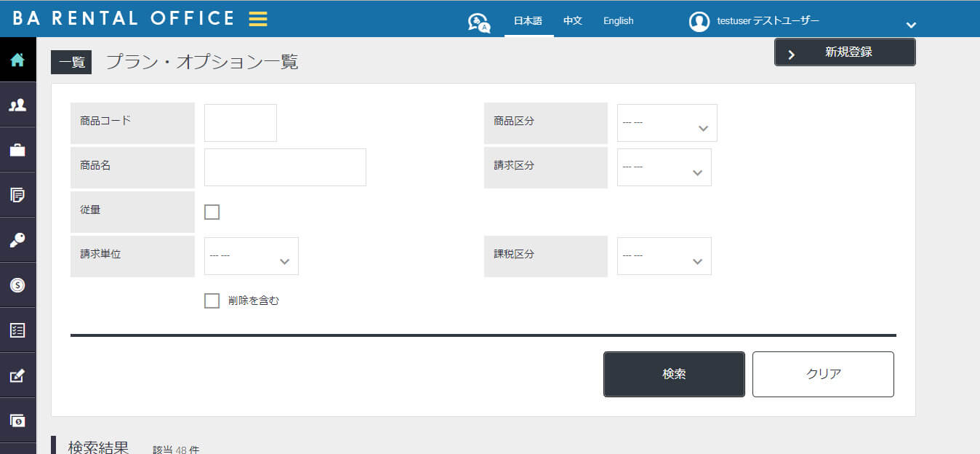Open the 商品区分 dropdown
This screenshot has height=454, width=980.
point(667,123)
